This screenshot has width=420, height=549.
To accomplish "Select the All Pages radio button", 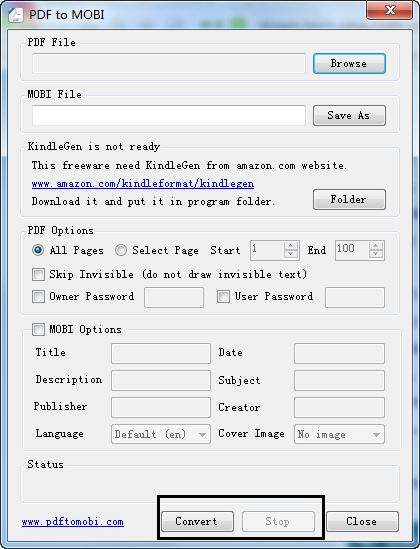I will (38, 250).
